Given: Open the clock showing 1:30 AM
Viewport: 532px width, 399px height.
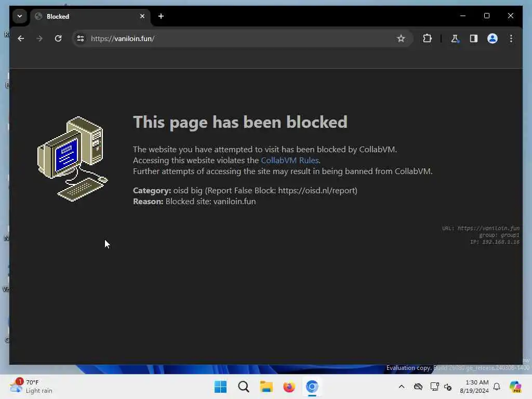Looking at the screenshot, I should pos(474,387).
